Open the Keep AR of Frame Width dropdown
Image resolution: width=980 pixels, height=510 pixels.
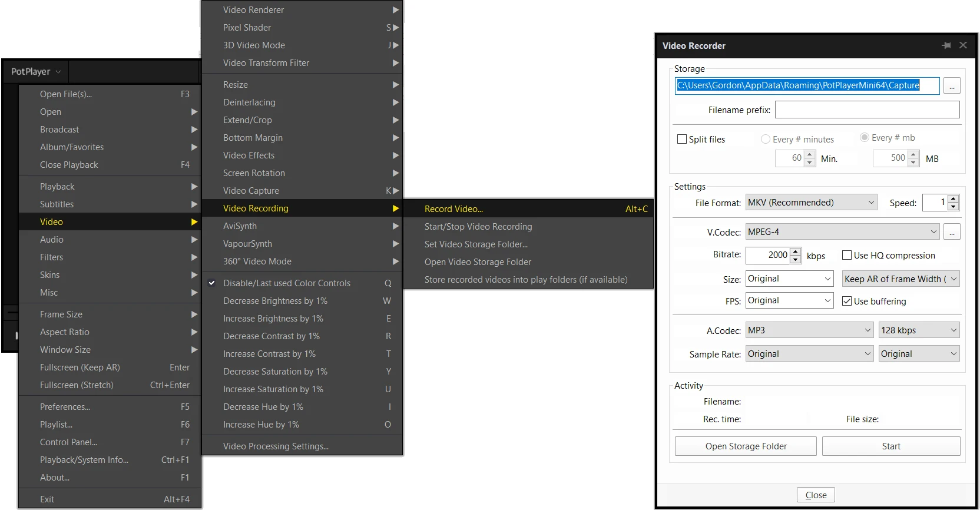[x=901, y=279]
